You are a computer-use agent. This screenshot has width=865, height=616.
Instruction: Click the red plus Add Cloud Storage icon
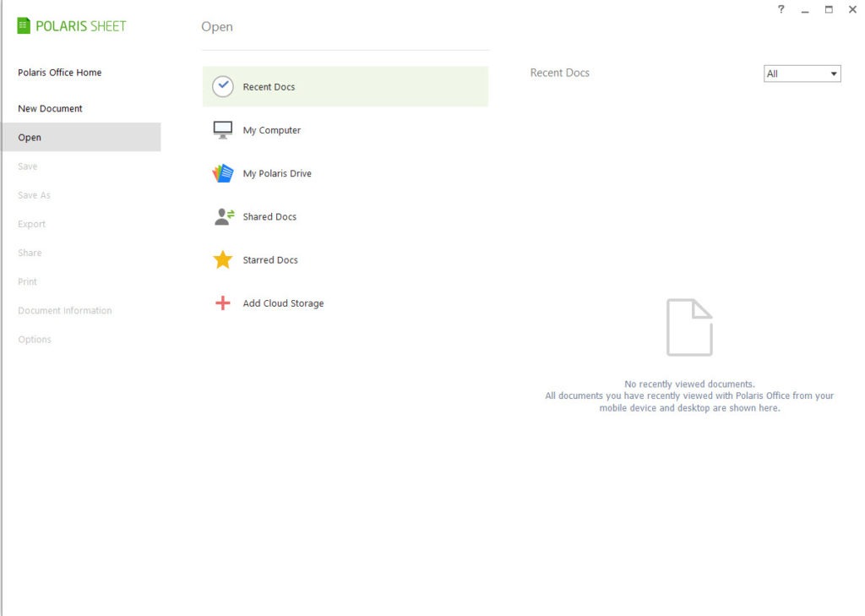[x=222, y=303]
